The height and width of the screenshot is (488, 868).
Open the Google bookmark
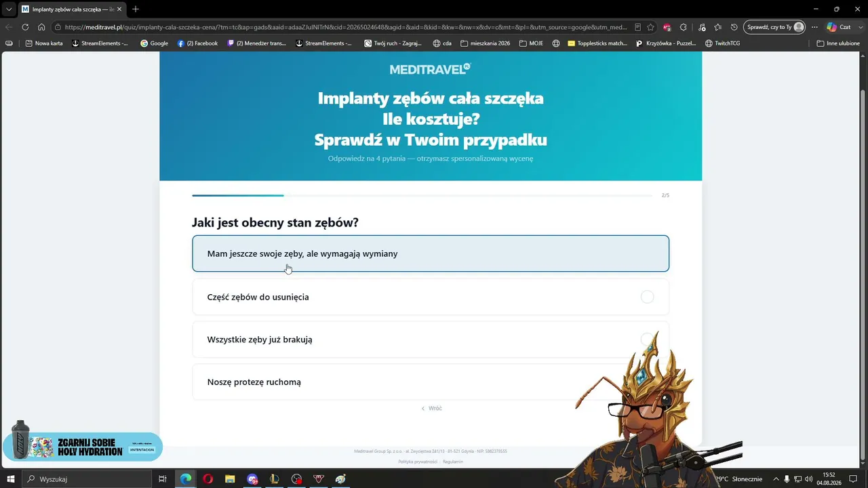(x=155, y=43)
